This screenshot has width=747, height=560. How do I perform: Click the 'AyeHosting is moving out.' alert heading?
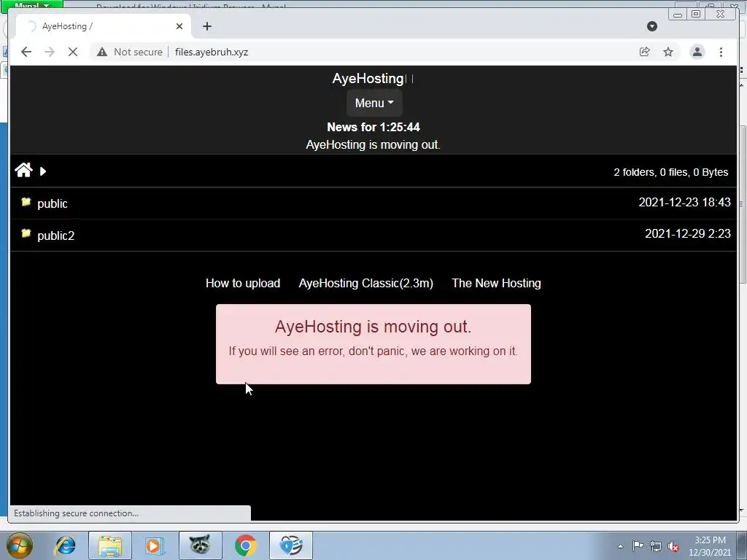click(373, 327)
